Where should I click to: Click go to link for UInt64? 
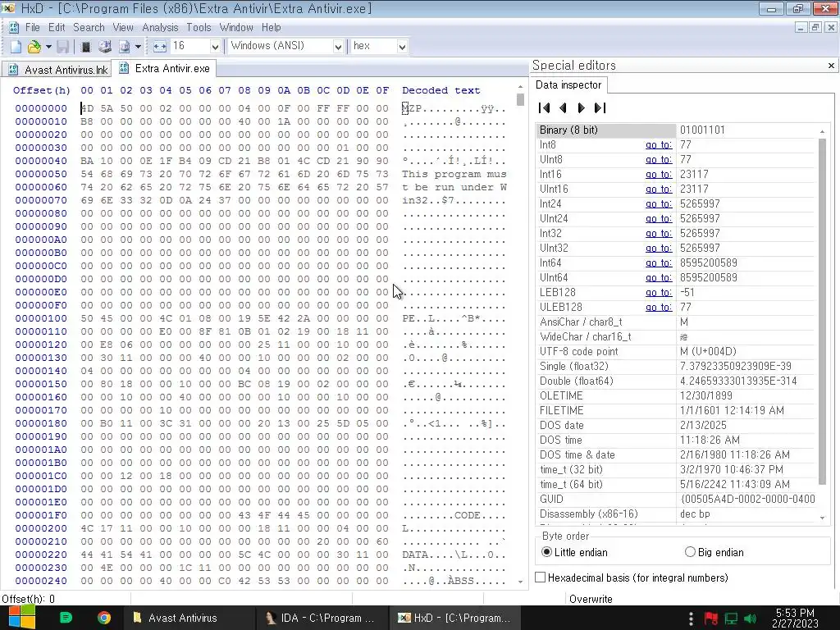[x=659, y=277]
